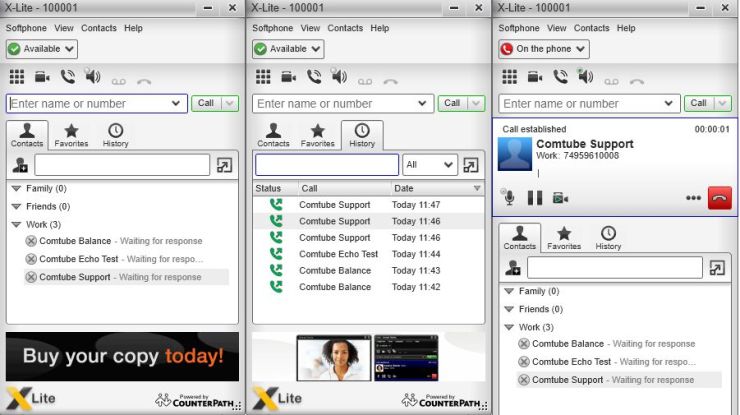Viewport: 740px width, 415px height.
Task: Toggle the speakerphone icon in the middle window
Action: (339, 76)
